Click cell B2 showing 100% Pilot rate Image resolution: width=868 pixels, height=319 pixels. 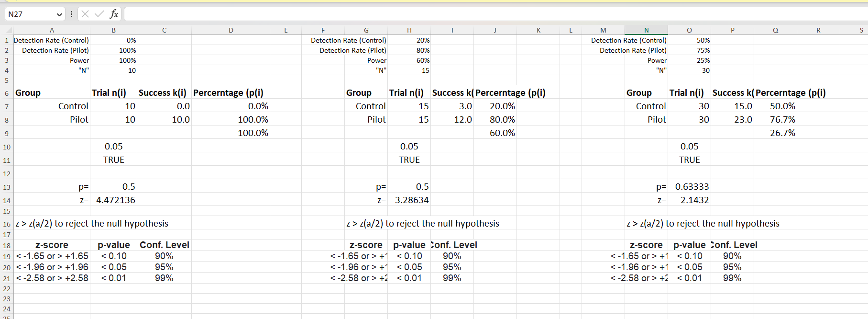click(113, 50)
